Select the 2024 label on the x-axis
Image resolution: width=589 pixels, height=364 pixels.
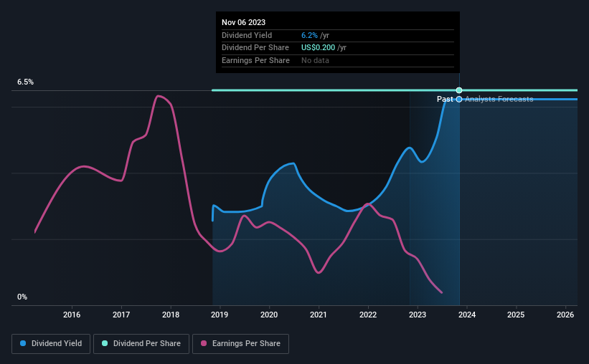(467, 315)
